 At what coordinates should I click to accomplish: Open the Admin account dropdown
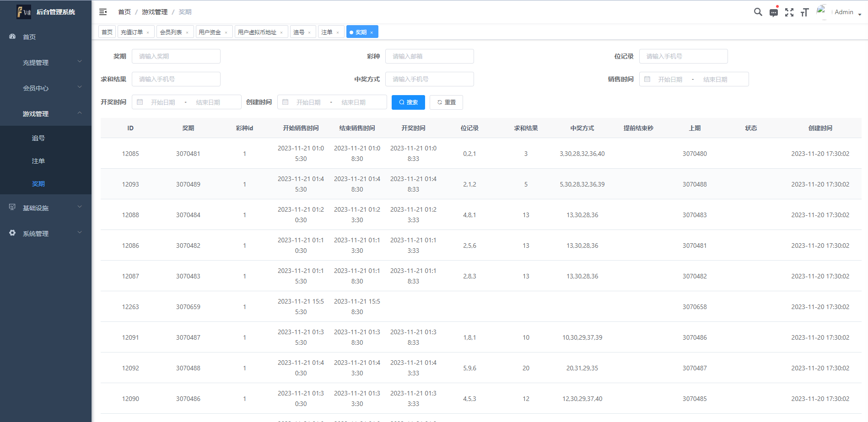846,12
